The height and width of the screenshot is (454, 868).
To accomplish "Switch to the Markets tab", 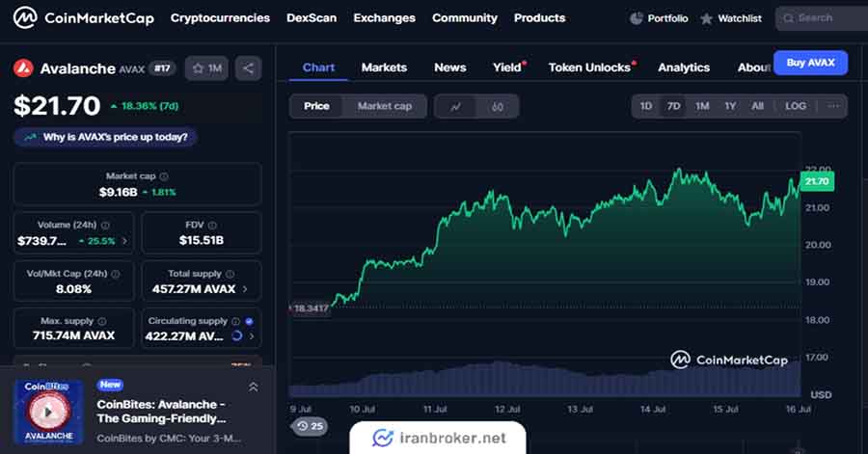I will pyautogui.click(x=384, y=67).
